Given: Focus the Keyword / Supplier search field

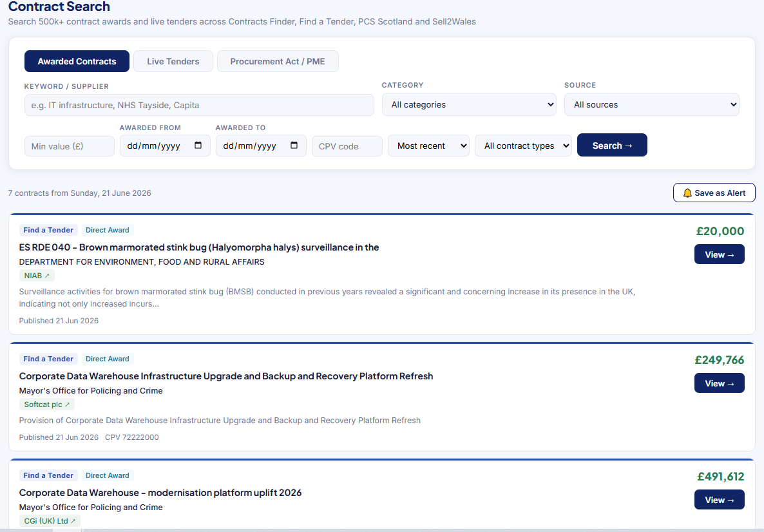Looking at the screenshot, I should [199, 105].
